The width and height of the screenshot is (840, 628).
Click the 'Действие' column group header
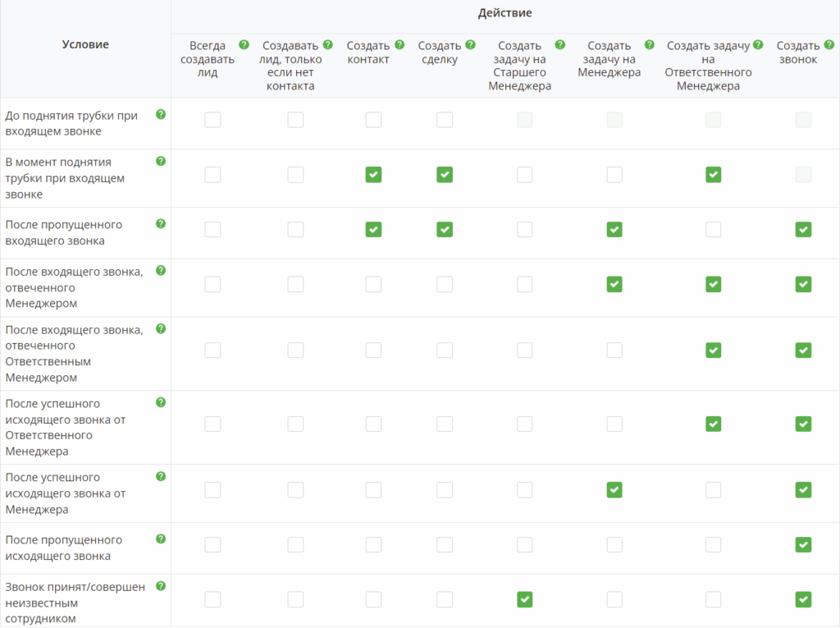click(x=504, y=13)
